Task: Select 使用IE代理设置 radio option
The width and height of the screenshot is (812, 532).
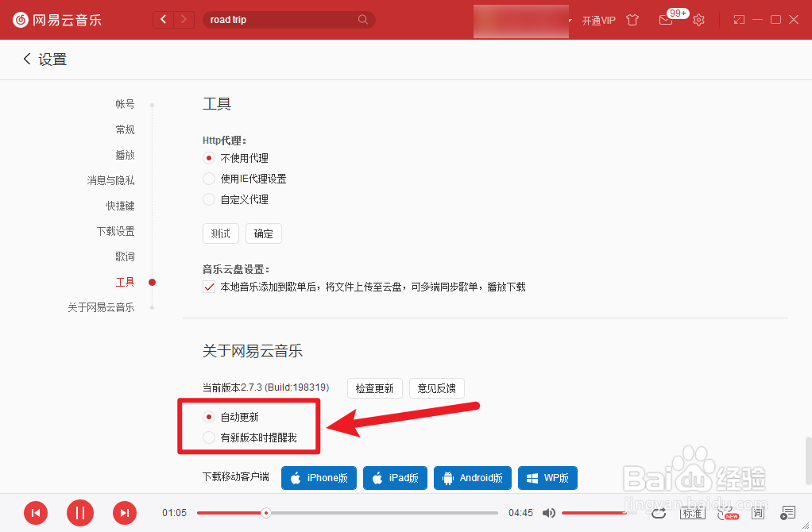Action: click(209, 179)
